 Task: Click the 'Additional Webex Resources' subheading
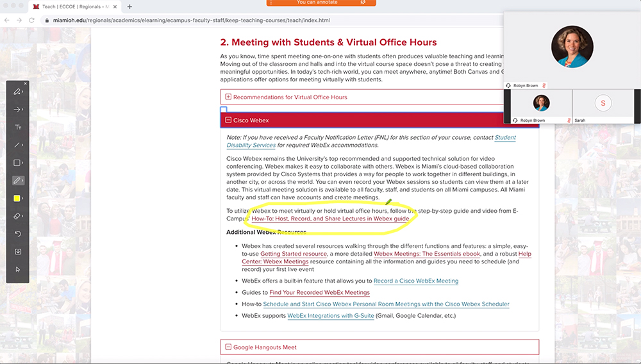pos(266,232)
